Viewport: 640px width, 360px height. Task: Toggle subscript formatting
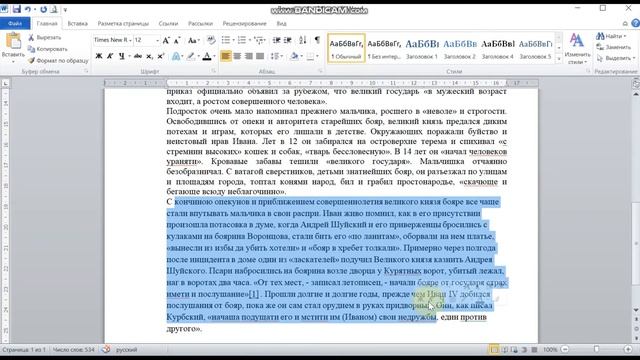(x=149, y=56)
